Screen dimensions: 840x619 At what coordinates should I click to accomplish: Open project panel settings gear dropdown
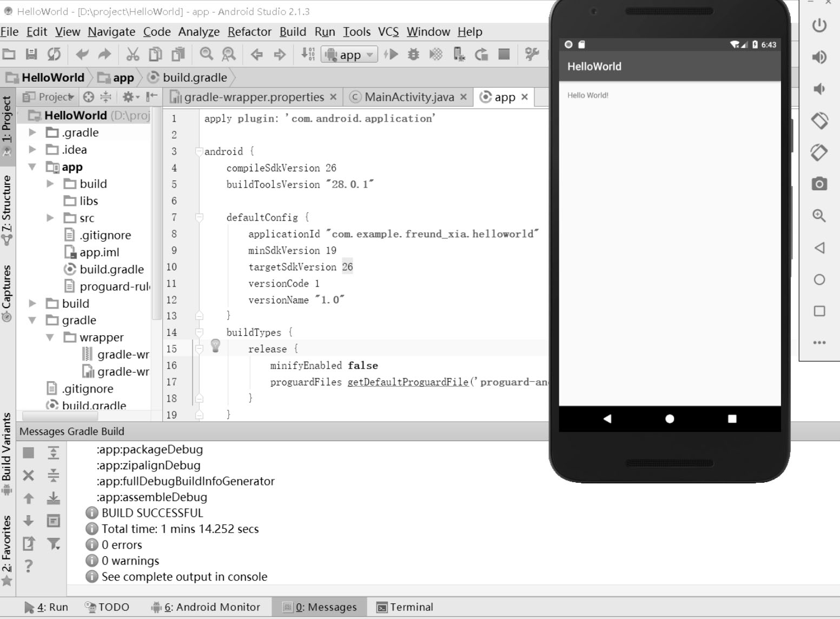point(130,97)
